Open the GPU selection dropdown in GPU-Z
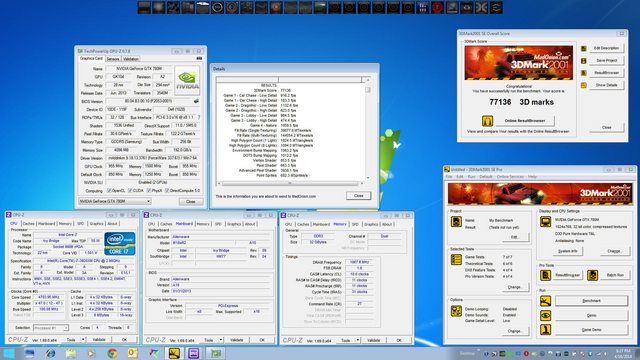The height and width of the screenshot is (360, 640). point(114,201)
